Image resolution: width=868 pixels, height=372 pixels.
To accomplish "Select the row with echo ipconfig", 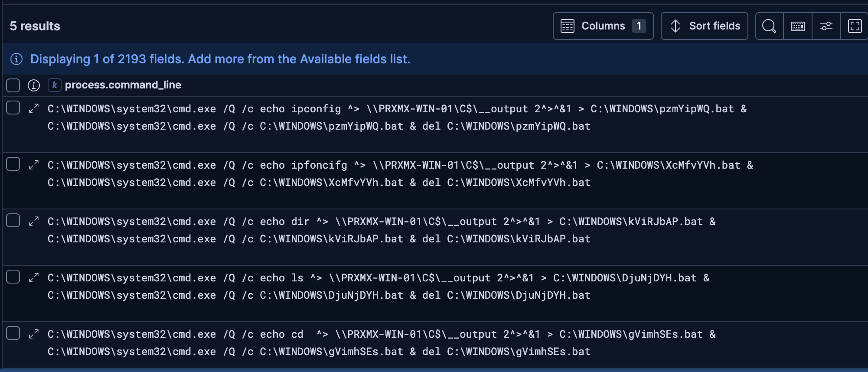I will pos(13,108).
